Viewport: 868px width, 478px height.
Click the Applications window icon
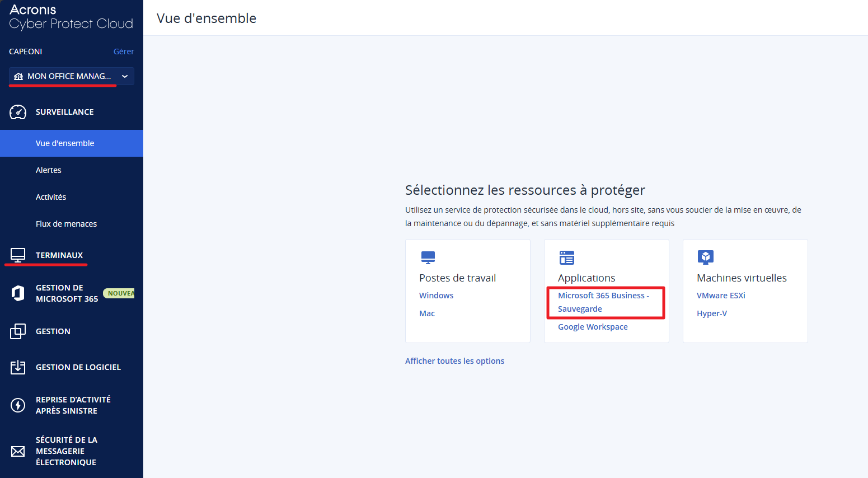[567, 257]
